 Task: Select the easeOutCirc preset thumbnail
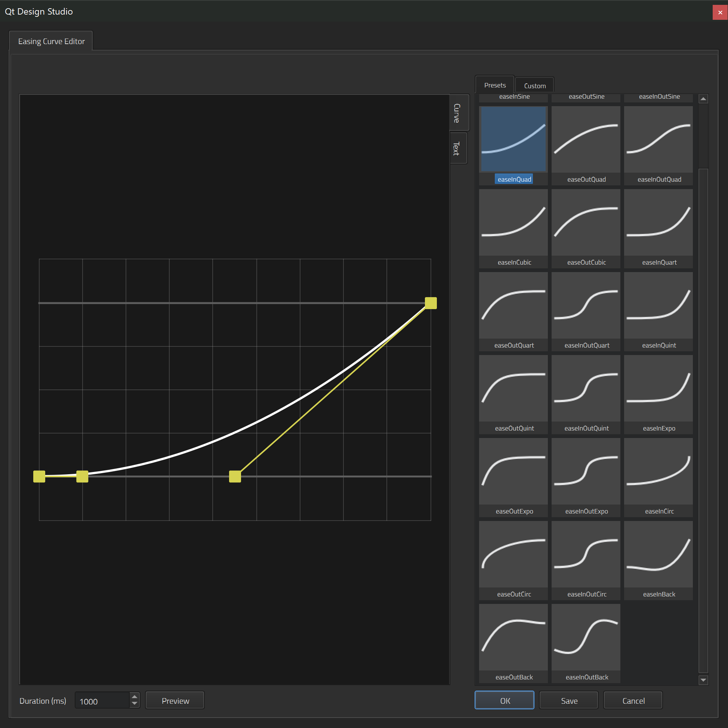coord(513,554)
